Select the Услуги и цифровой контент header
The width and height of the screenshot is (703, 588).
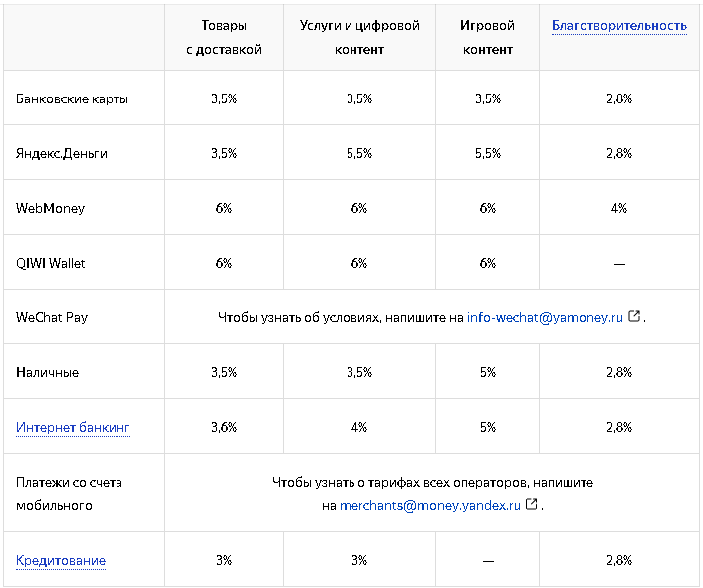coord(359,37)
